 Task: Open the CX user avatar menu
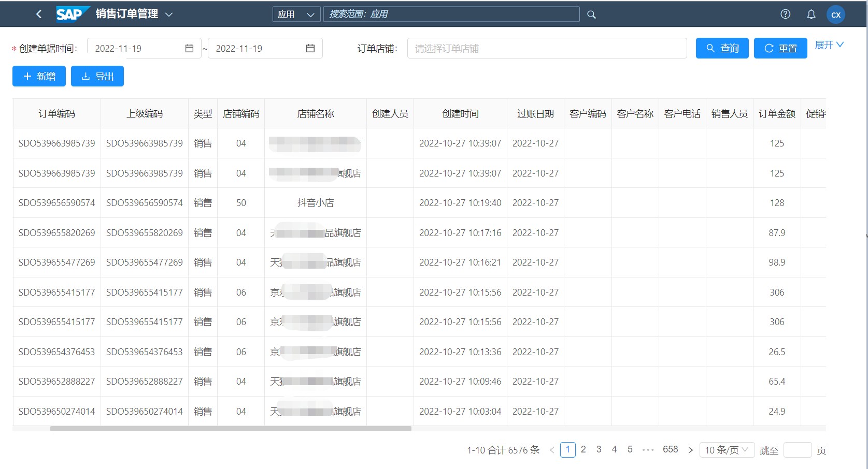tap(836, 14)
